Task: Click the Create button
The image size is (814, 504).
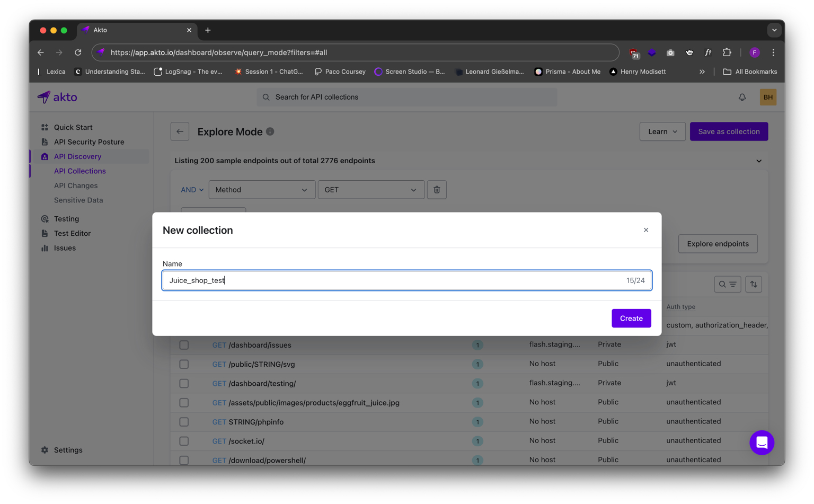Action: click(631, 318)
